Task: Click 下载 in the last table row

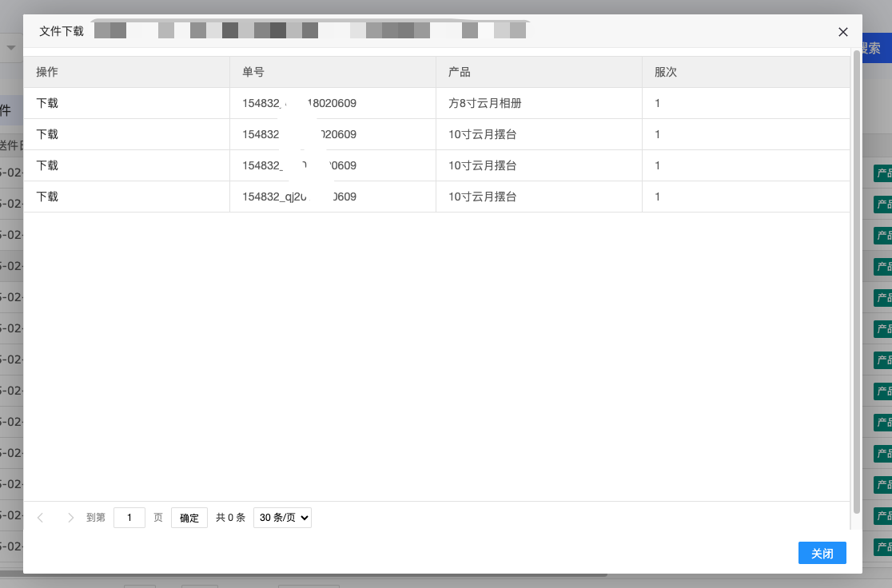Action: click(47, 197)
